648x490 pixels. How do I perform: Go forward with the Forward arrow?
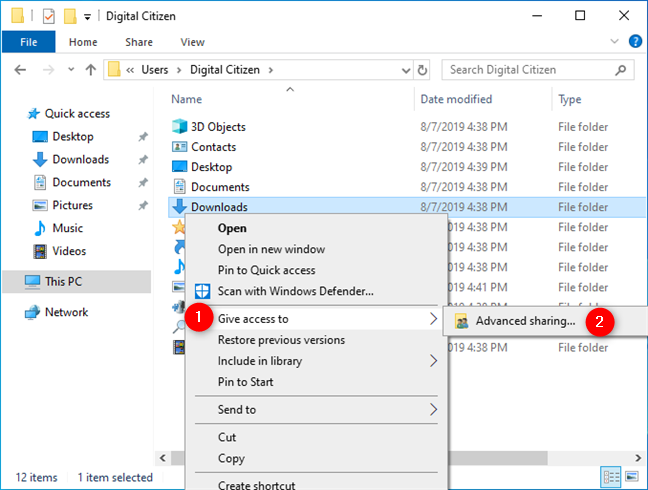(48, 70)
